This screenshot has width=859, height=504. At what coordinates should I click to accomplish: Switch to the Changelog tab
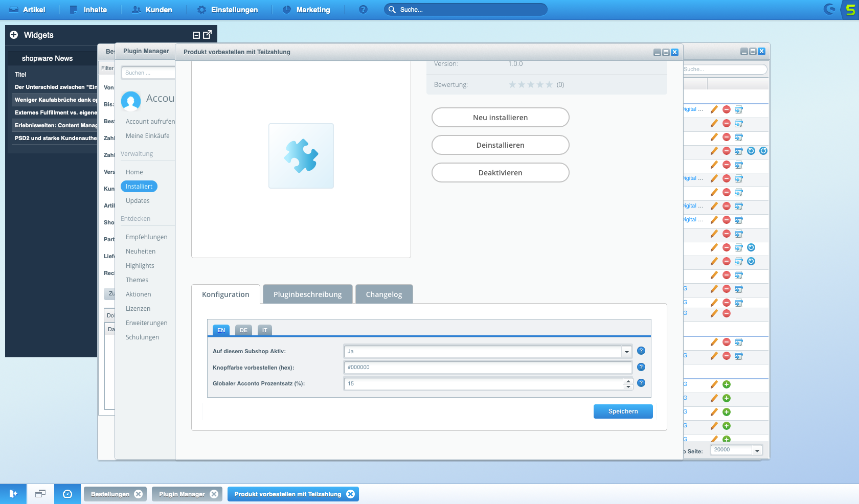click(x=384, y=294)
